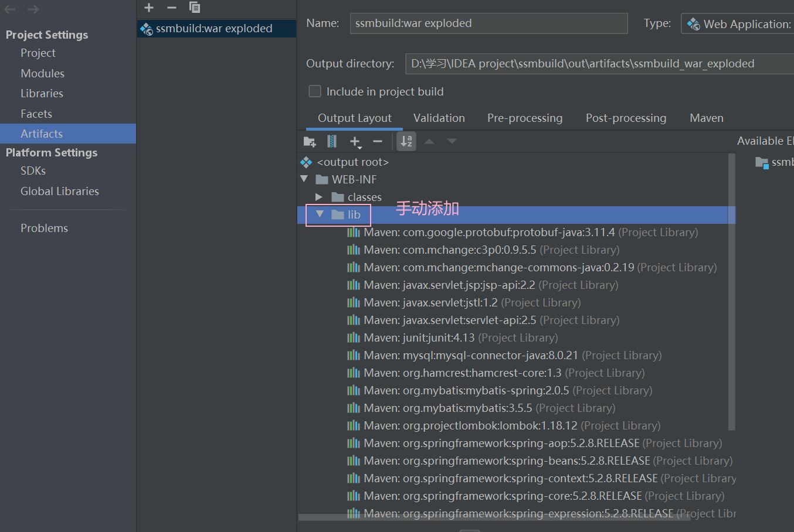
Task: Toggle sort elements by names and types
Action: coord(406,141)
